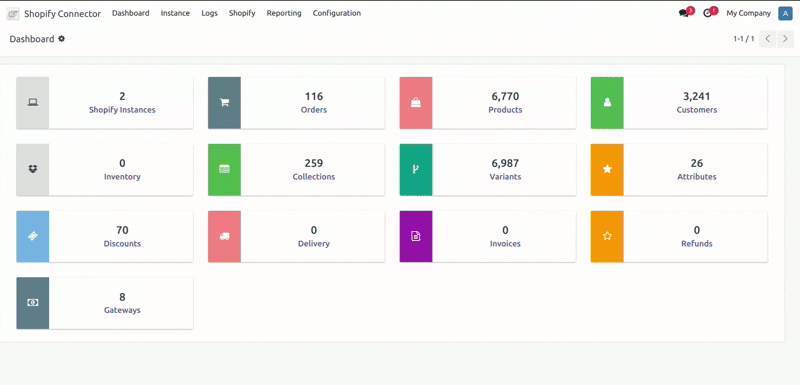
Task: Open the Reporting menu
Action: 284,13
